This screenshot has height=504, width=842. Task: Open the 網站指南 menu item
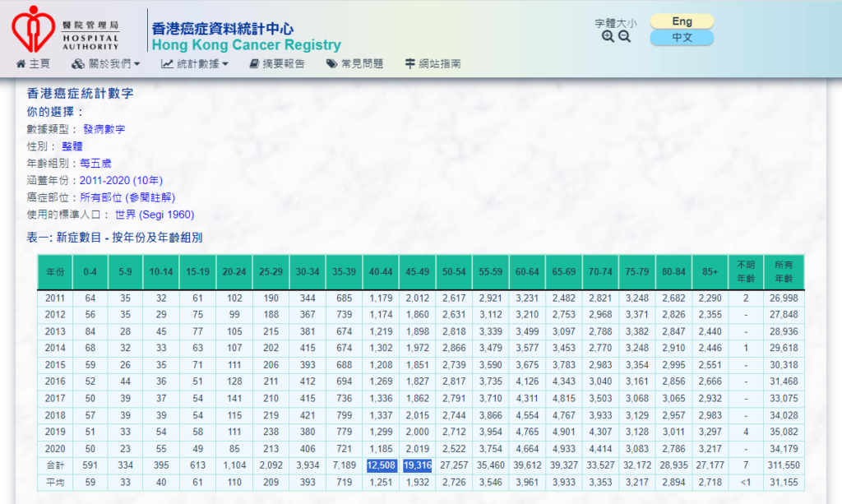[439, 64]
